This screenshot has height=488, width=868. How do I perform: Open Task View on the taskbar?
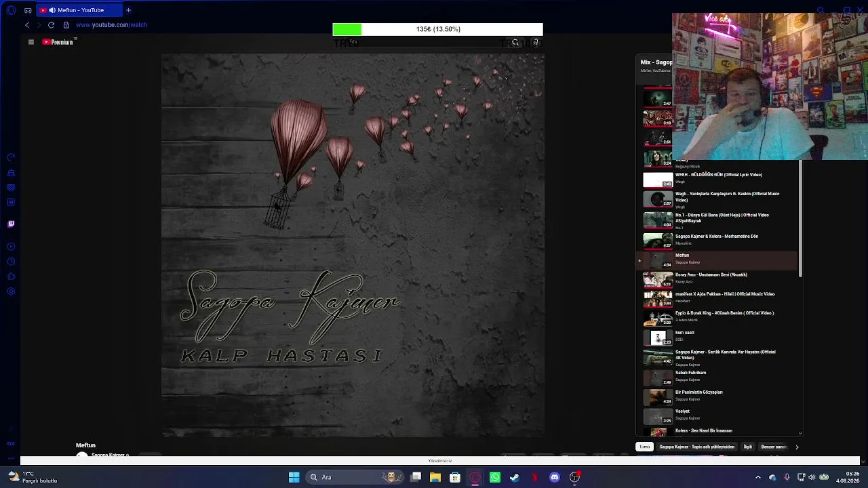coord(416,477)
